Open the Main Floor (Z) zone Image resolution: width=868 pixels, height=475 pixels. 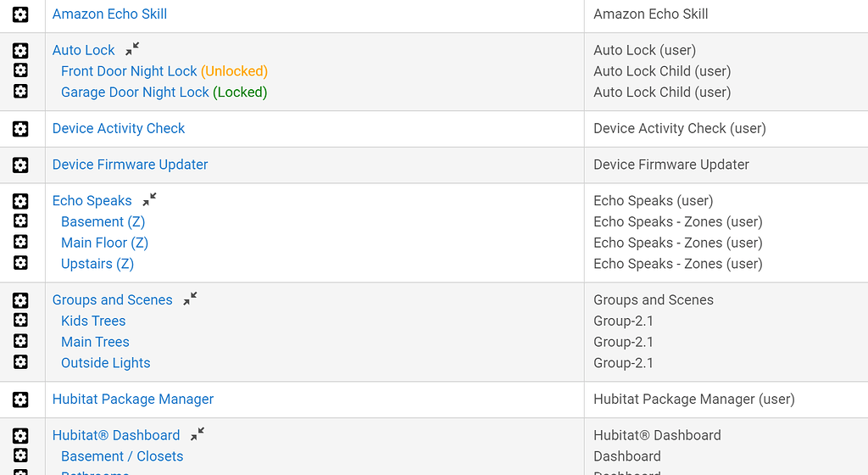(104, 243)
